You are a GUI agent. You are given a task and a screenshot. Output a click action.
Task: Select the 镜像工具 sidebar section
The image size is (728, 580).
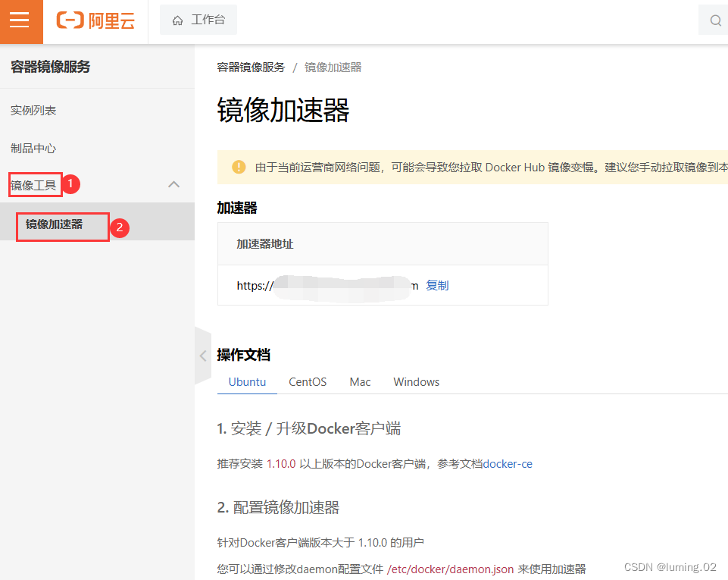(x=33, y=186)
